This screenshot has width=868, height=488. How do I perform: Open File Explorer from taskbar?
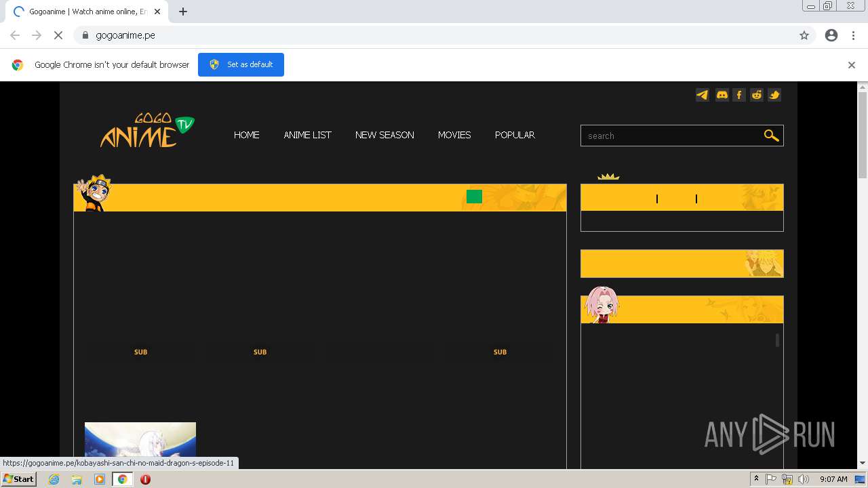[77, 479]
